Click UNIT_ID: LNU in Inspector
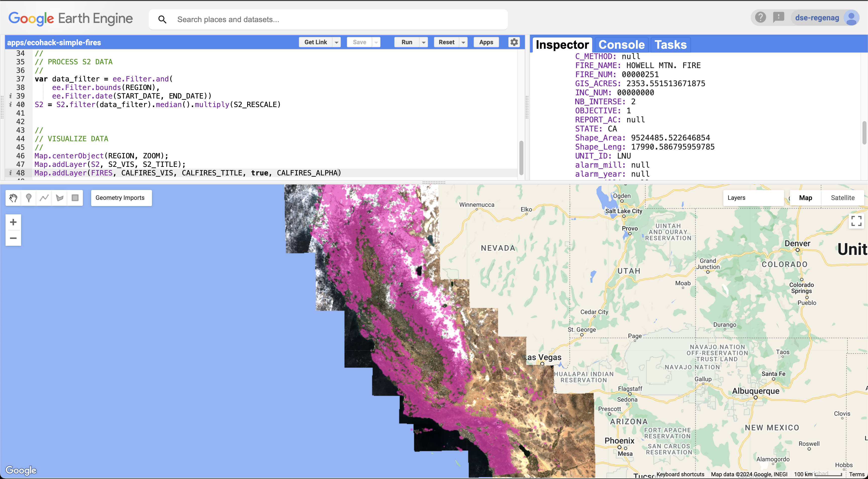Image resolution: width=868 pixels, height=479 pixels. point(603,156)
